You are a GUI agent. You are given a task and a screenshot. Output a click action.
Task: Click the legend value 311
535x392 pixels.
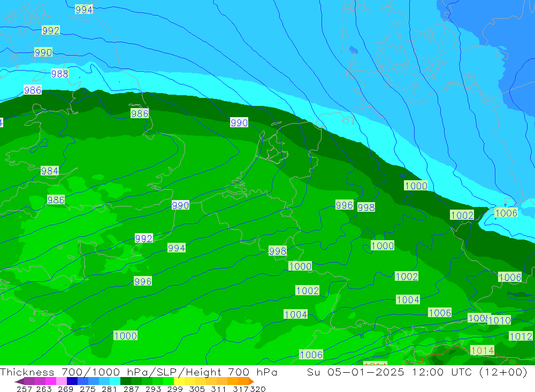click(218, 389)
